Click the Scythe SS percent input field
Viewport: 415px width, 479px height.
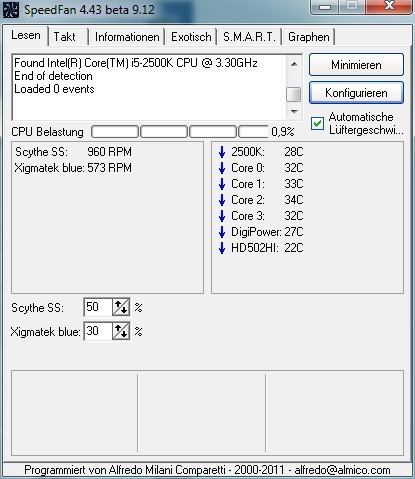point(98,307)
